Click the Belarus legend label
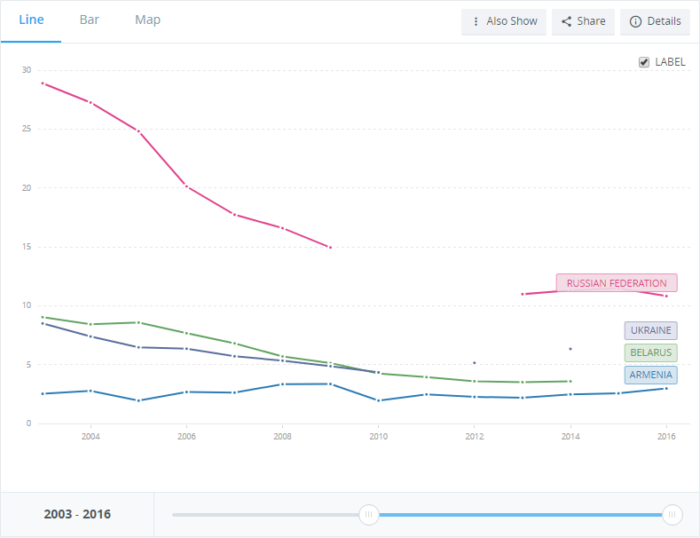Screen dimensions: 700x538 pyautogui.click(x=651, y=352)
